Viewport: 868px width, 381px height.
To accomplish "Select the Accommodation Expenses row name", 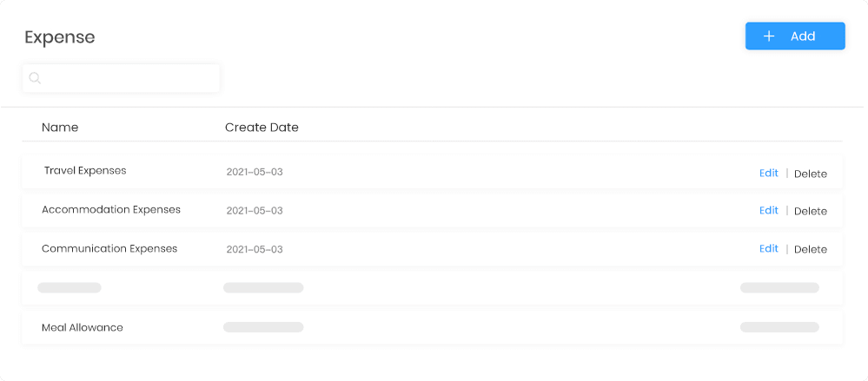I will click(x=111, y=210).
